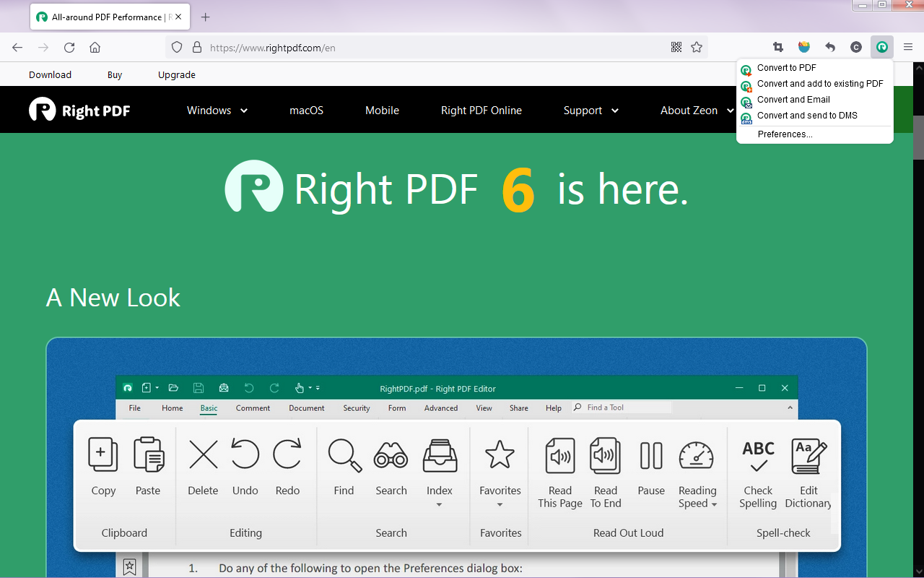Click the undo arrow extension icon
Image resolution: width=924 pixels, height=578 pixels.
(x=830, y=48)
